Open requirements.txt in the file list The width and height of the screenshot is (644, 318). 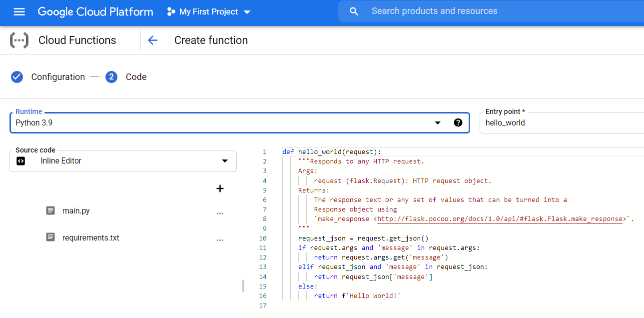click(x=90, y=237)
